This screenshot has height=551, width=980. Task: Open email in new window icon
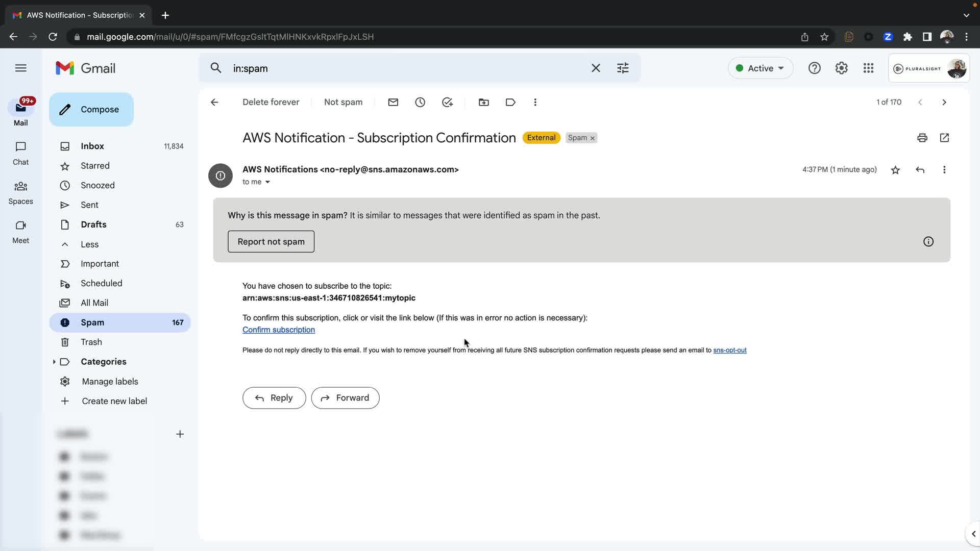coord(944,138)
